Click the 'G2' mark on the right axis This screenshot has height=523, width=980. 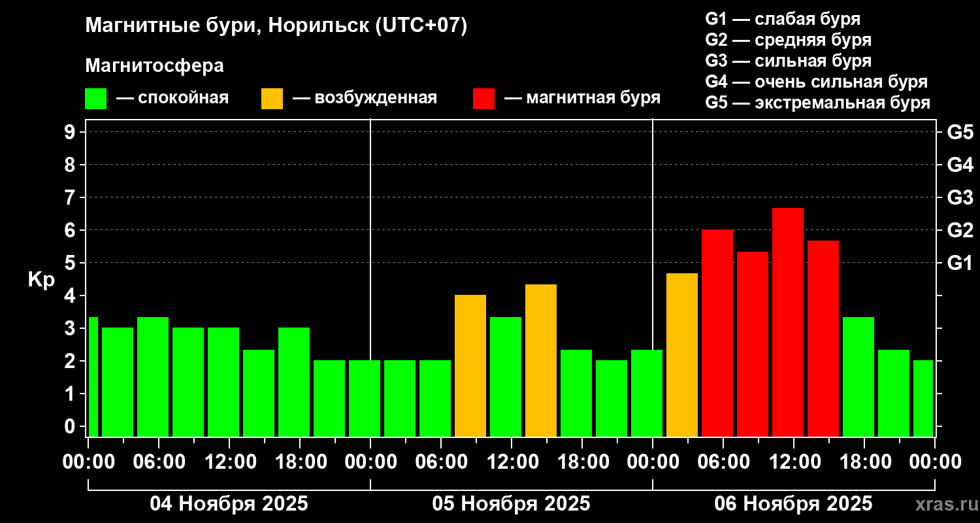[960, 230]
